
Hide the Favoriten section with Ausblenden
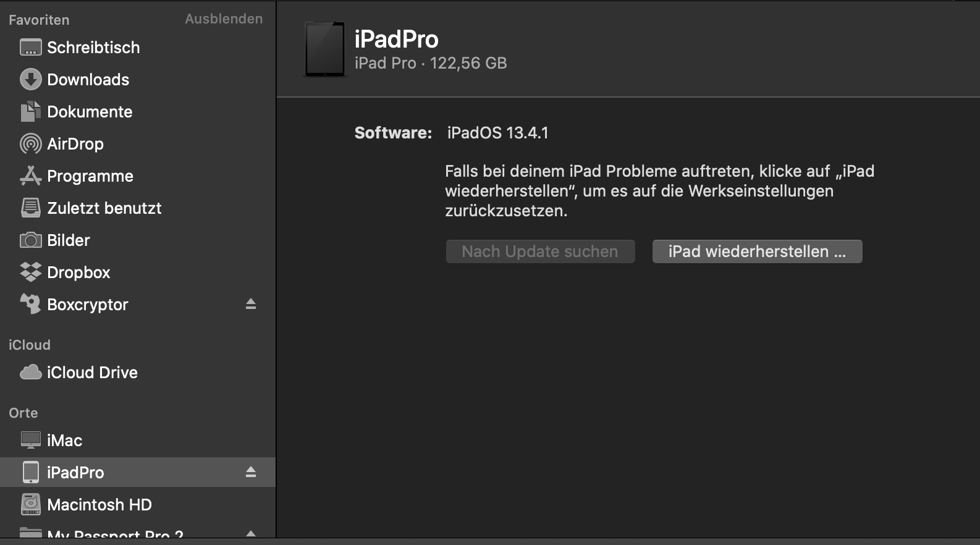(x=224, y=19)
